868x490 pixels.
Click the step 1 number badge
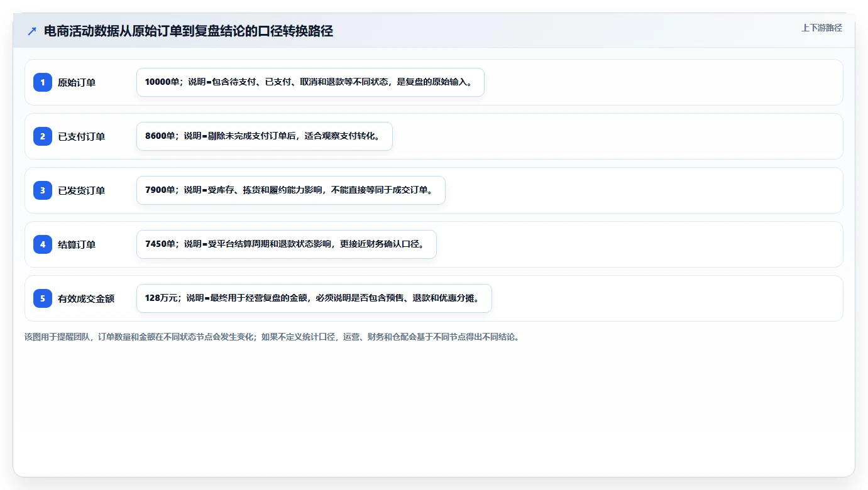(43, 82)
